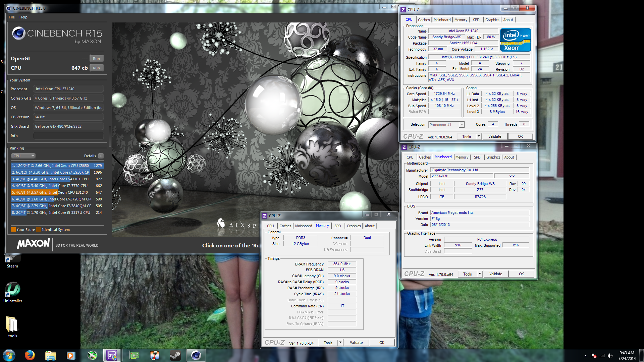The width and height of the screenshot is (644, 362).
Task: Click motherboard model Z77X-D3H field
Action: click(462, 176)
